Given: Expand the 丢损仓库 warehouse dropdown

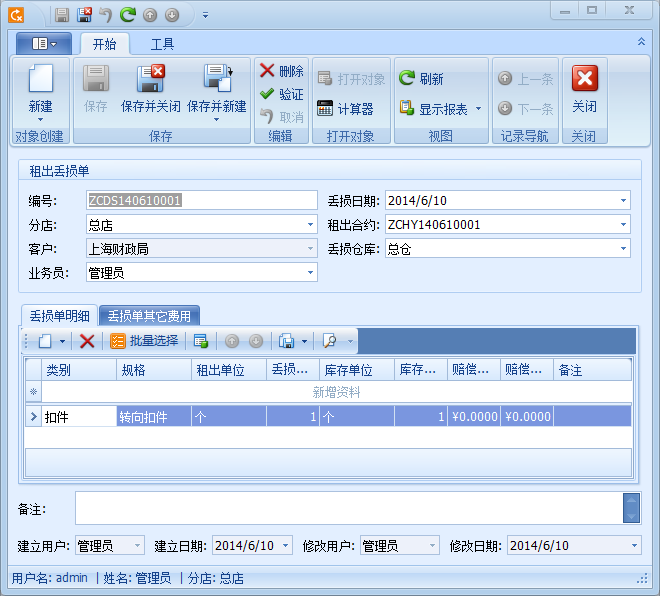Looking at the screenshot, I should point(623,249).
